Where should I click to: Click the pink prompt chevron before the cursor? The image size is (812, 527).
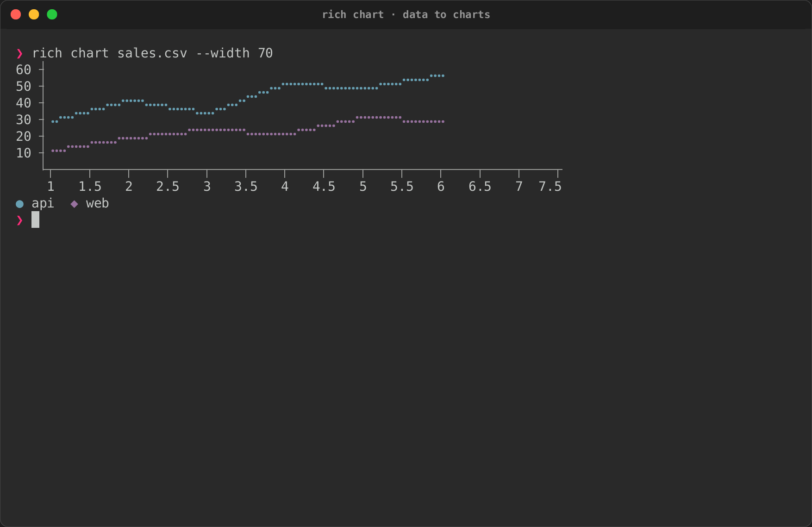(19, 220)
